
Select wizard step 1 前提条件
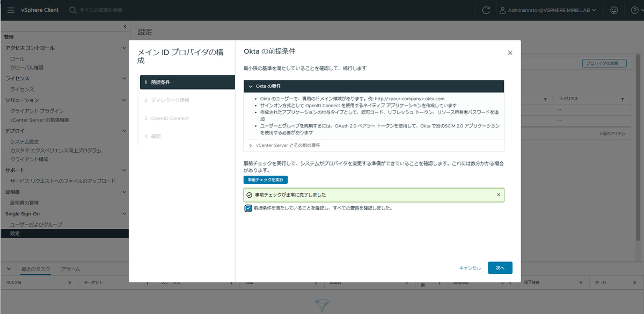pos(187,82)
